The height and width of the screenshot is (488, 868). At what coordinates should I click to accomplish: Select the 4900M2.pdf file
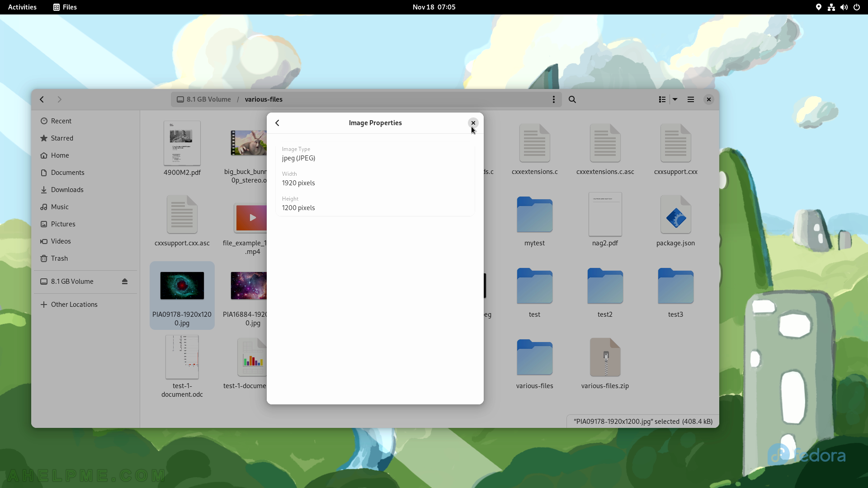(182, 148)
